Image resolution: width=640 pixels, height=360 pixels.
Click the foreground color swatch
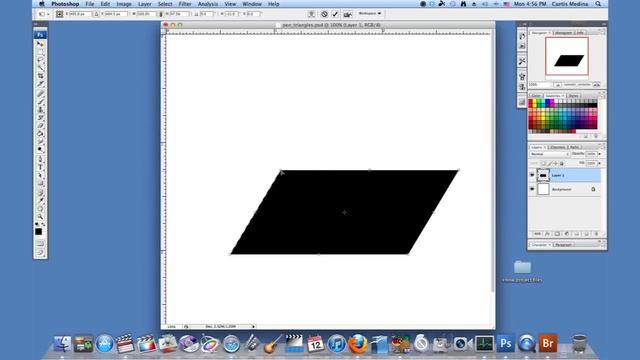pyautogui.click(x=38, y=231)
